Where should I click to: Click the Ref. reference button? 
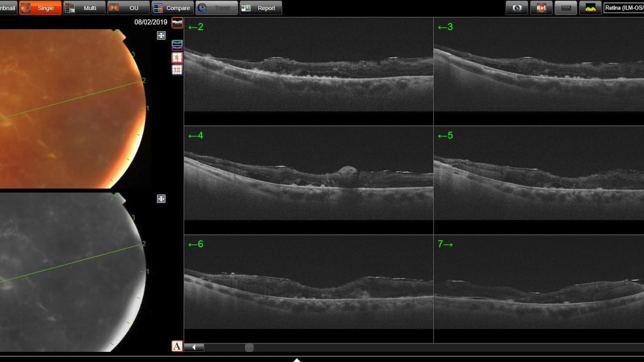point(541,8)
